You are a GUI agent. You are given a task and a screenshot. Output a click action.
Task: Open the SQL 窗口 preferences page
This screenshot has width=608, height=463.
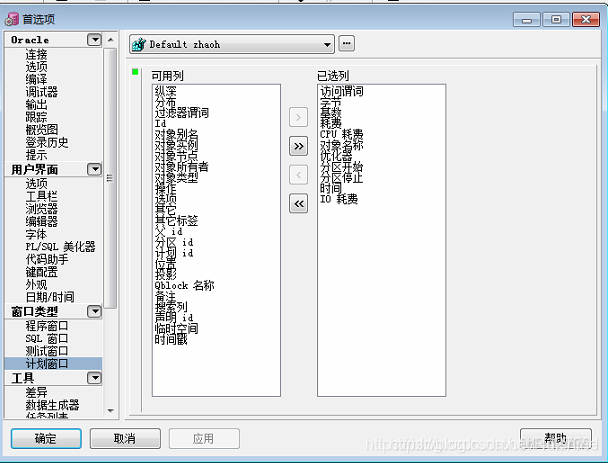point(47,339)
